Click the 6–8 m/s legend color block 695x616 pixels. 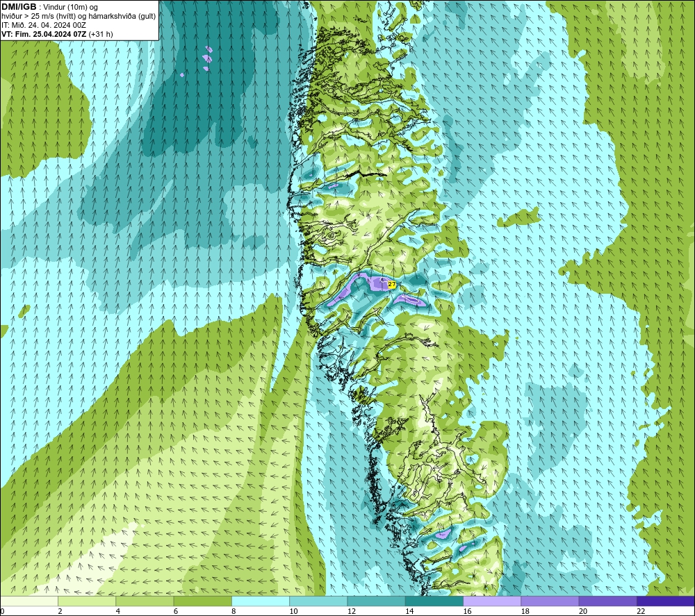202,601
